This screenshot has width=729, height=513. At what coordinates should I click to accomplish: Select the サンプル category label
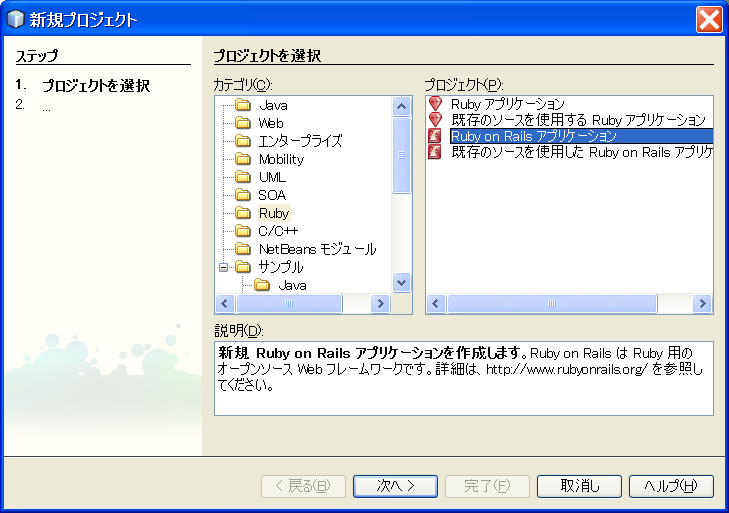[281, 266]
